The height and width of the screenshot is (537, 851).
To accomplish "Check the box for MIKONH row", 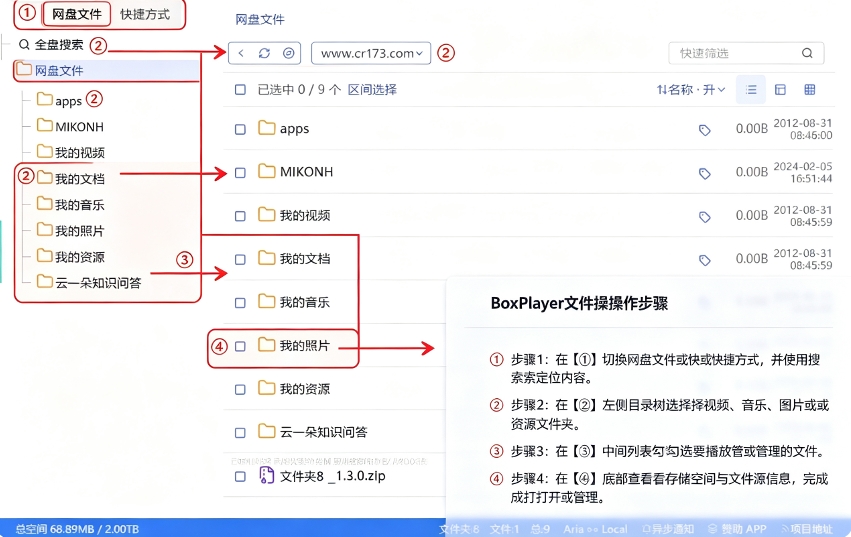I will pyautogui.click(x=240, y=173).
